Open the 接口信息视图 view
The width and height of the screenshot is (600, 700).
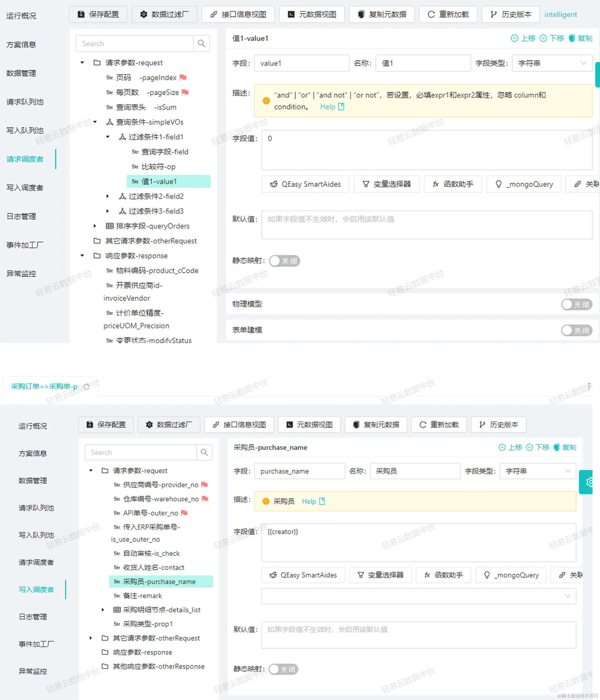tap(238, 14)
